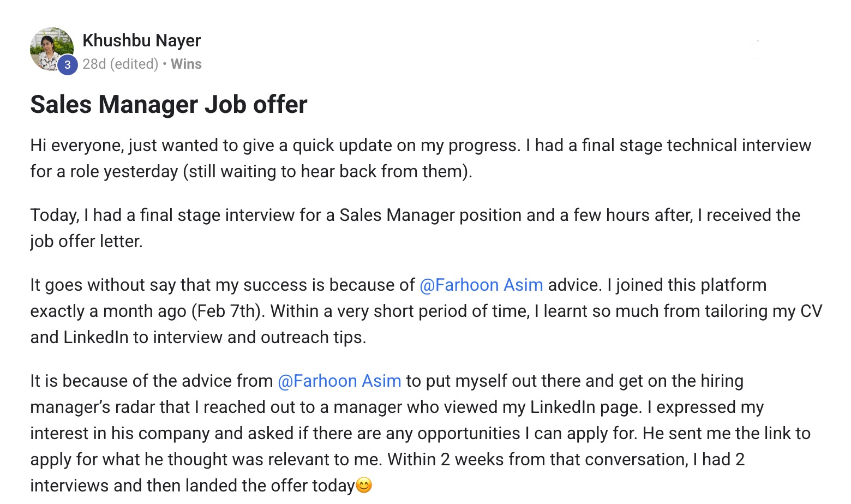Open the Khushbu Nayer author name
Image resolution: width=851 pixels, height=504 pixels.
click(141, 40)
